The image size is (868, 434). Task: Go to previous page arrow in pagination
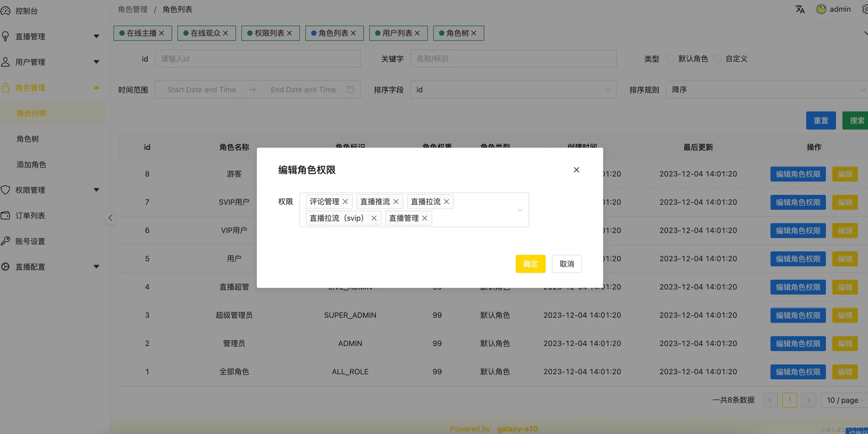click(770, 400)
